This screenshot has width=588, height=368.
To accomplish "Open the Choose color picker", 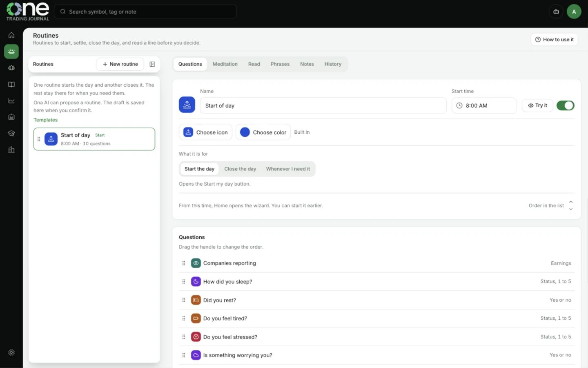I will pyautogui.click(x=263, y=132).
